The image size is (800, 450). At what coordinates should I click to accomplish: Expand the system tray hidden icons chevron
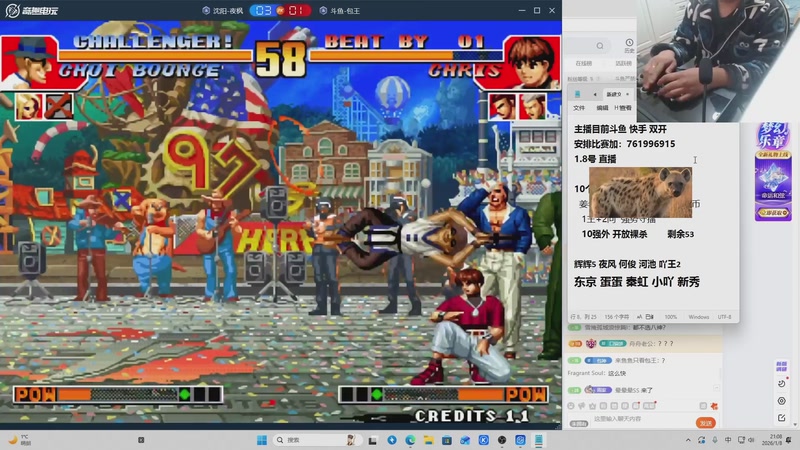688,440
